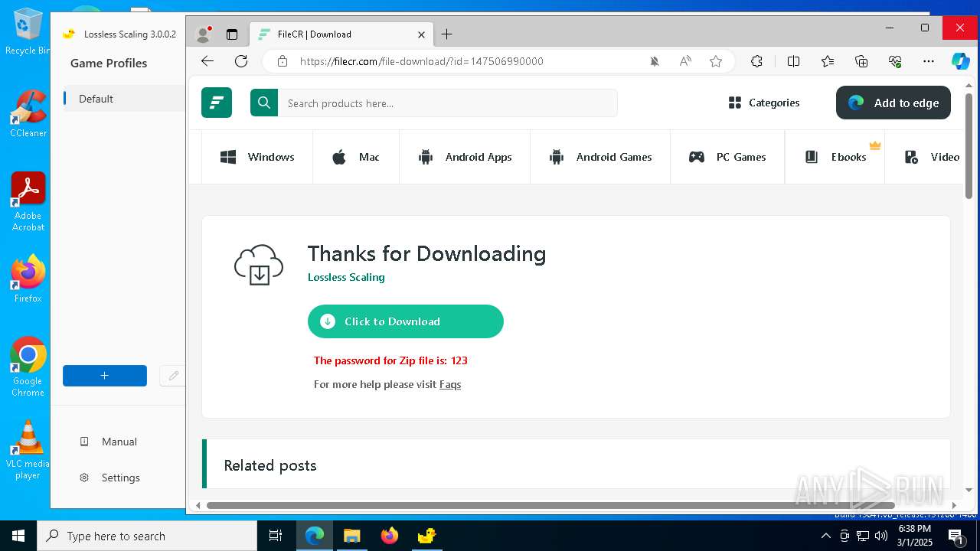Reload the page with refresh icon
This screenshot has height=551, width=980.
[x=241, y=61]
